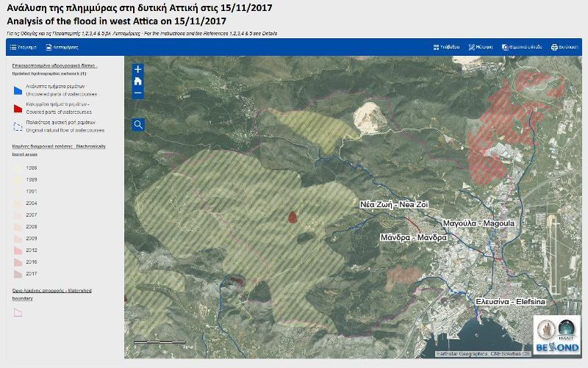
Task: Click the 2017 burnt area legend swatch
Action: 18,273
